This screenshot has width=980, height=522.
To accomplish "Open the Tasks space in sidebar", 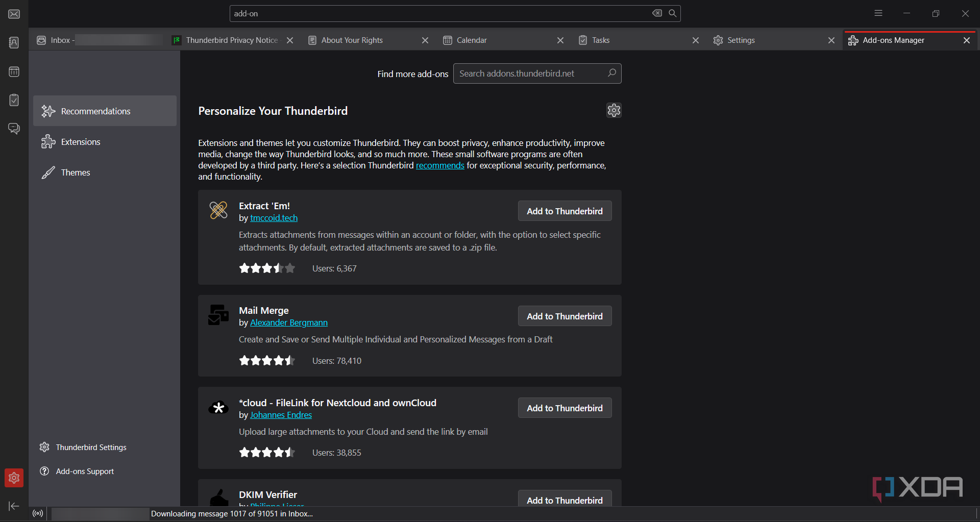I will click(x=14, y=100).
